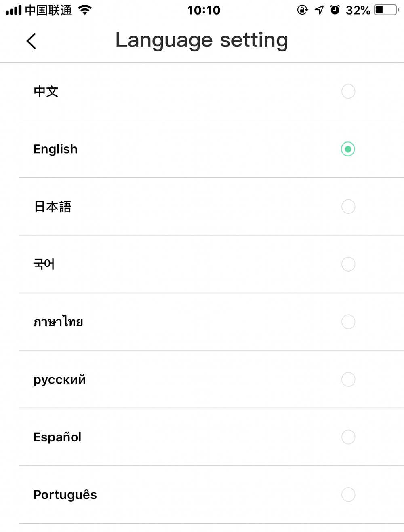Choose the Español language row label

point(57,437)
